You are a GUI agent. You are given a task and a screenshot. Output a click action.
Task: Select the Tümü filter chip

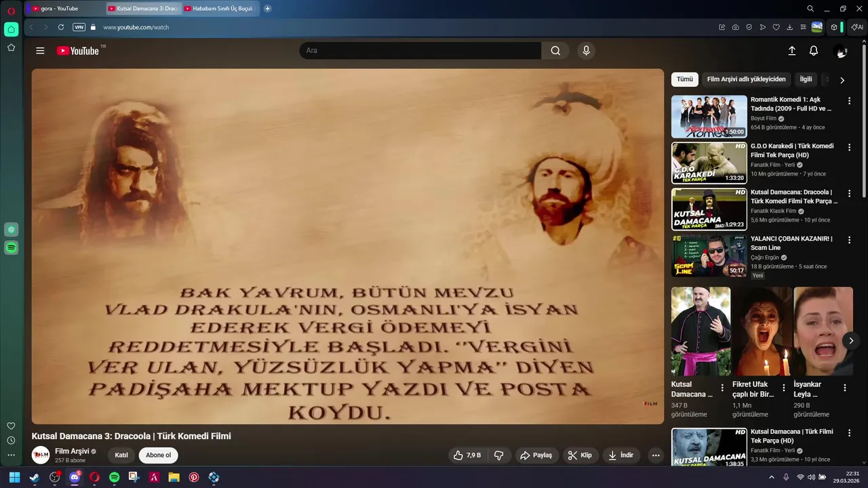pos(685,79)
